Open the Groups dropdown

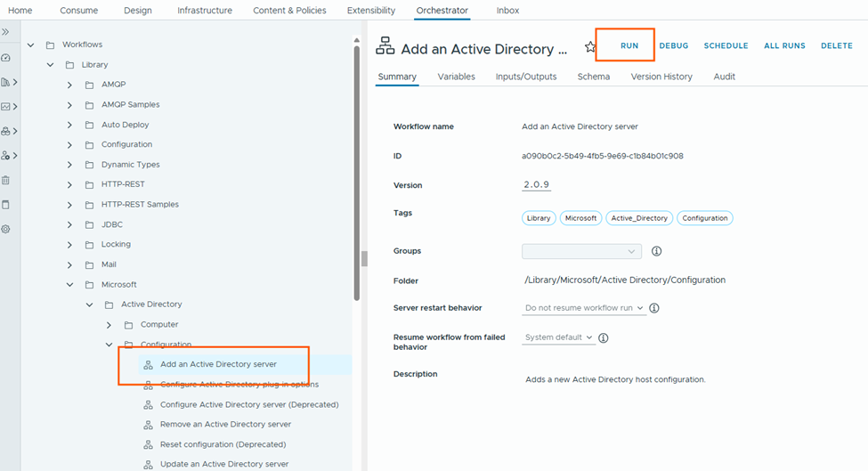point(581,252)
